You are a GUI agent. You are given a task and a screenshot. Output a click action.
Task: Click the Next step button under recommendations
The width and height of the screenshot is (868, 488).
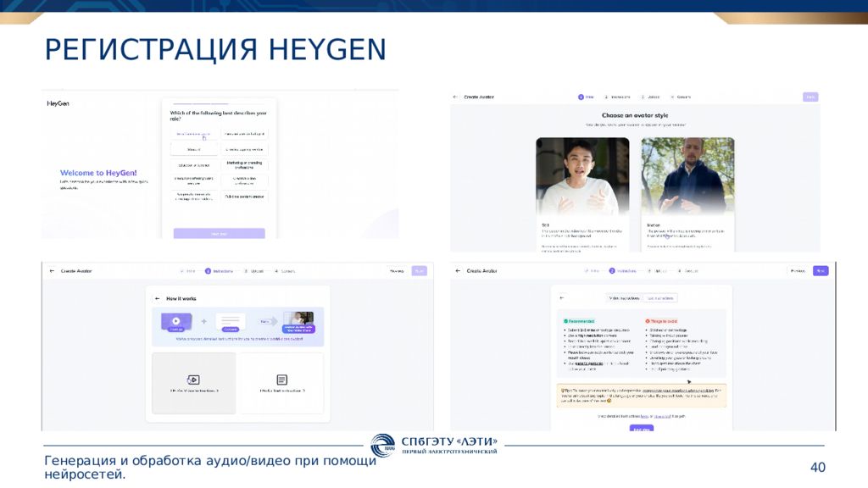[642, 428]
